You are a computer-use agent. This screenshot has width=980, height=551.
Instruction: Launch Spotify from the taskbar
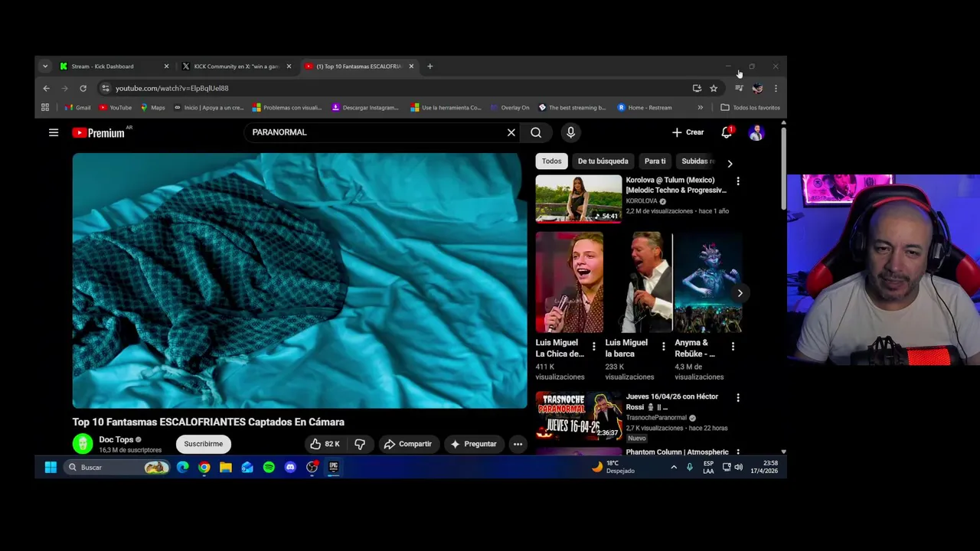click(x=269, y=468)
